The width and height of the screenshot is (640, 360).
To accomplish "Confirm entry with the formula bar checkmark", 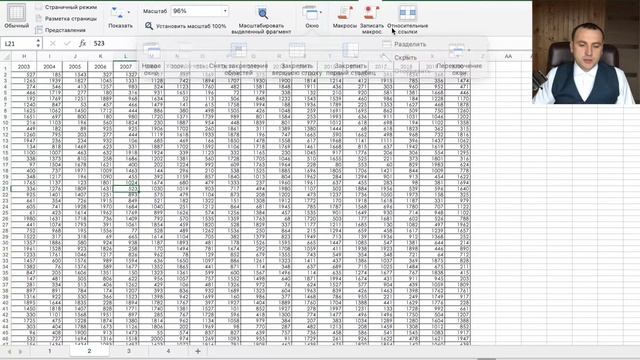I will 67,43.
